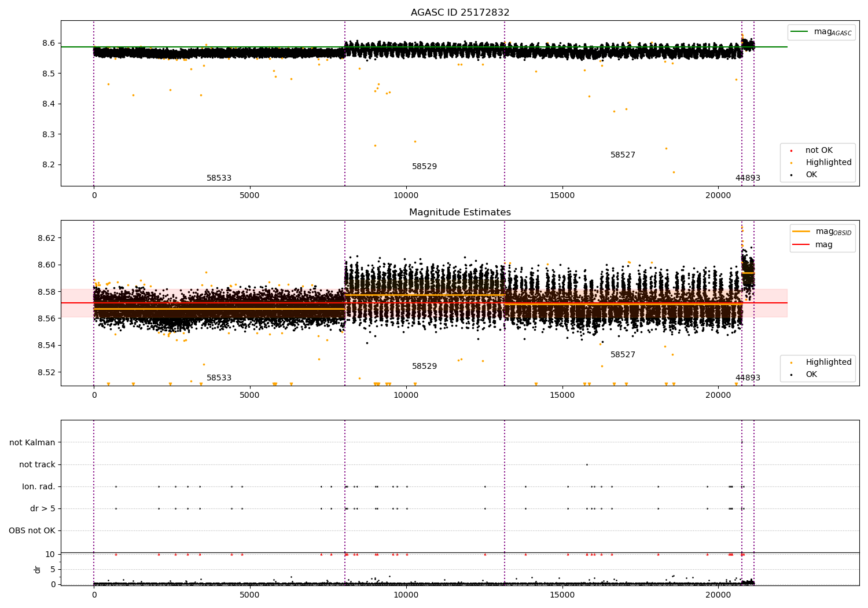
Task: Click obsid label 58527 in Magnitude Estimates plot
Action: pos(623,355)
